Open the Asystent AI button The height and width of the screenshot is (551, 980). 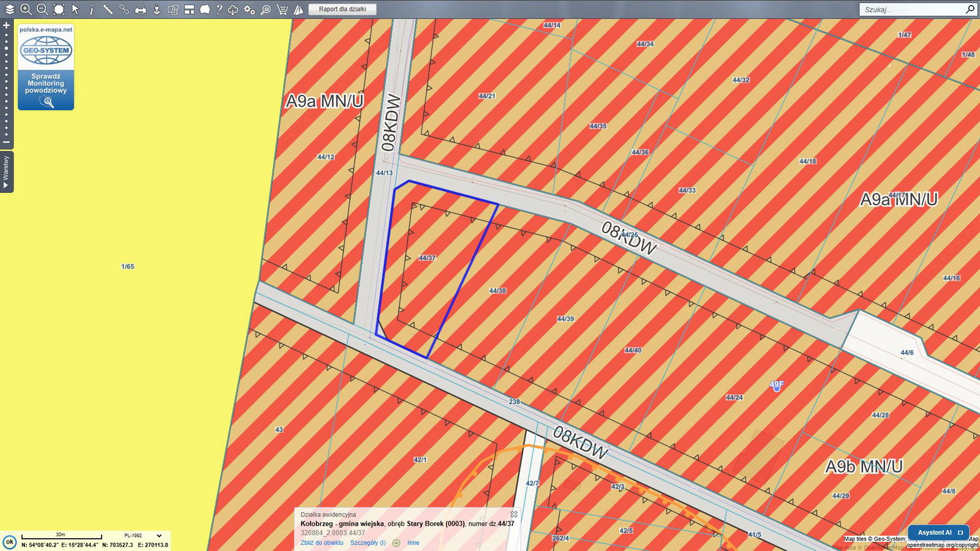pyautogui.click(x=939, y=533)
